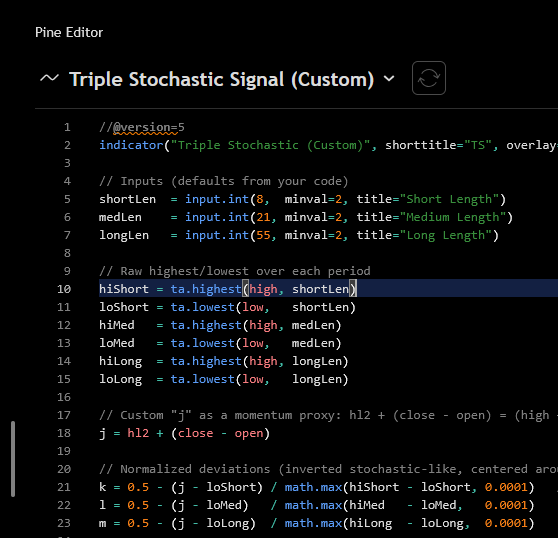Click the shorttitle "TS" string
This screenshot has height=538, width=558.
pyautogui.click(x=478, y=145)
